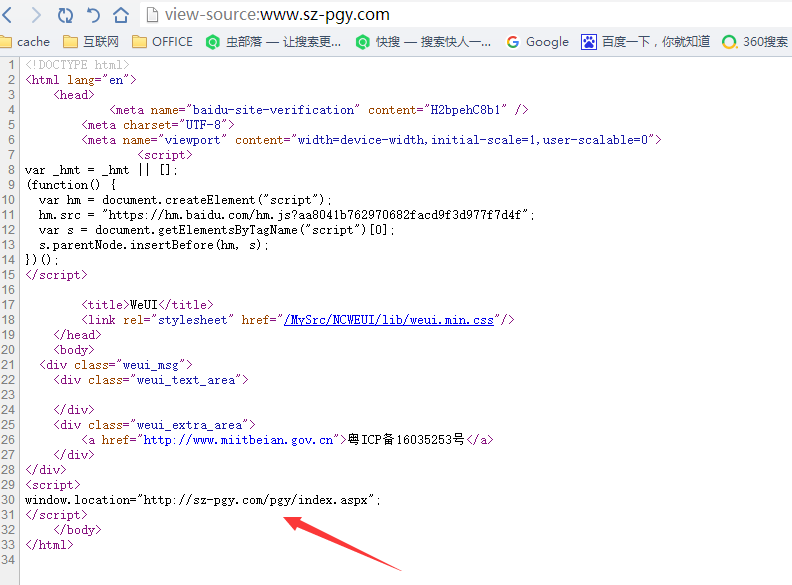Image resolution: width=792 pixels, height=585 pixels.
Task: Click the browser forward arrow
Action: [36, 15]
